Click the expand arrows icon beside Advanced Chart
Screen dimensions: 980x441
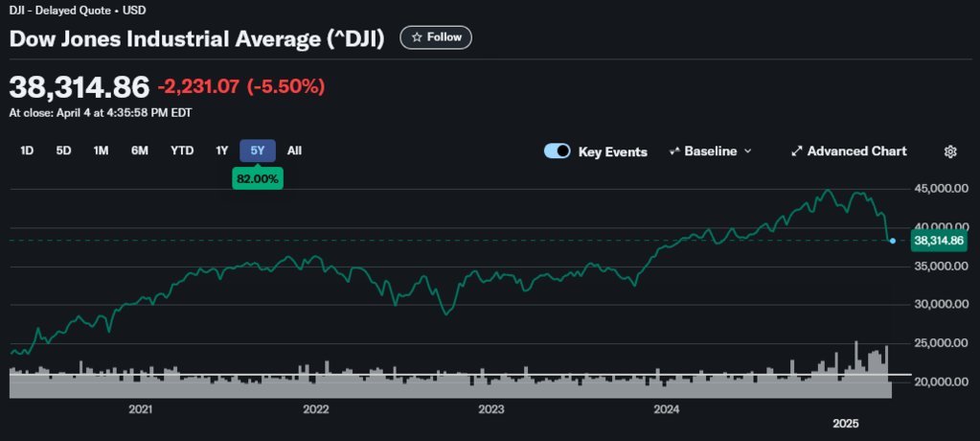point(797,151)
